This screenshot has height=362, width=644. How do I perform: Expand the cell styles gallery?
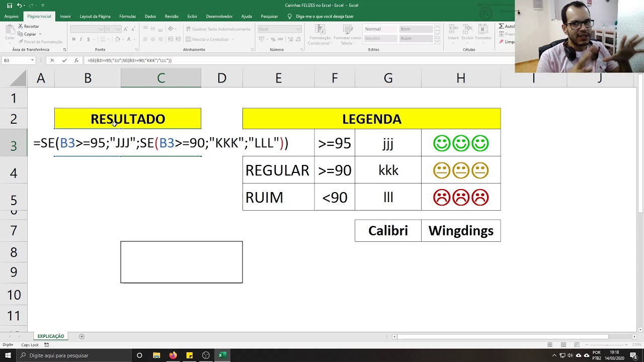pos(437,41)
